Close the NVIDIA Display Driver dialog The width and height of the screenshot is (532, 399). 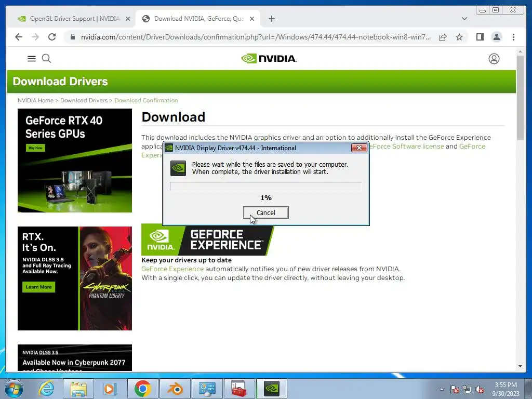point(359,148)
